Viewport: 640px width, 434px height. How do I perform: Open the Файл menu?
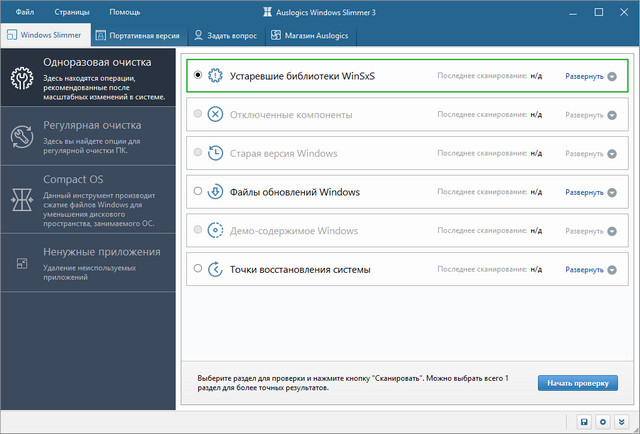(26, 12)
